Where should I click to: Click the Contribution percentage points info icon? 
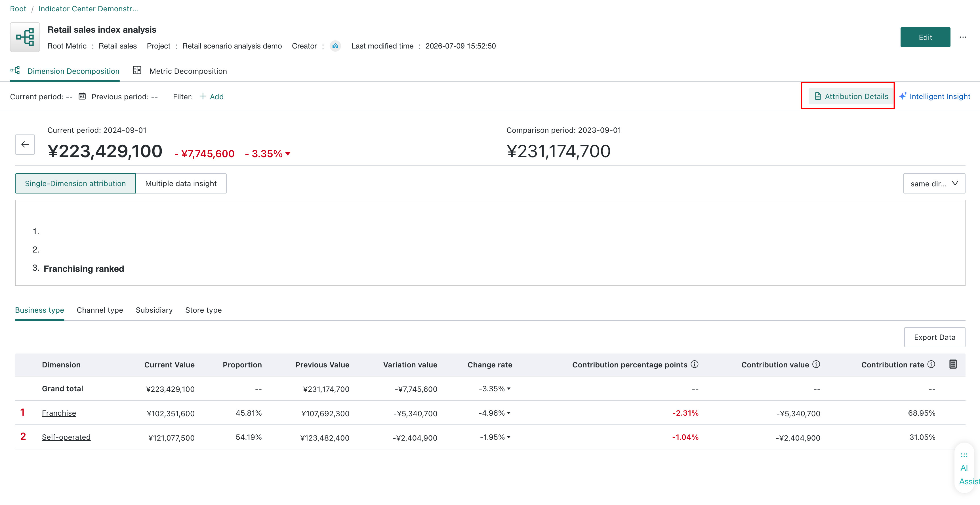[x=695, y=364]
